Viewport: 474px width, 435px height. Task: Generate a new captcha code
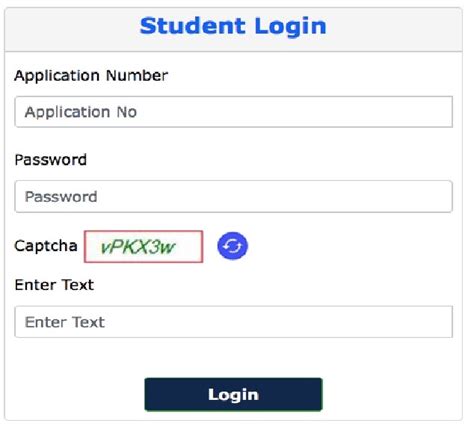pos(232,246)
